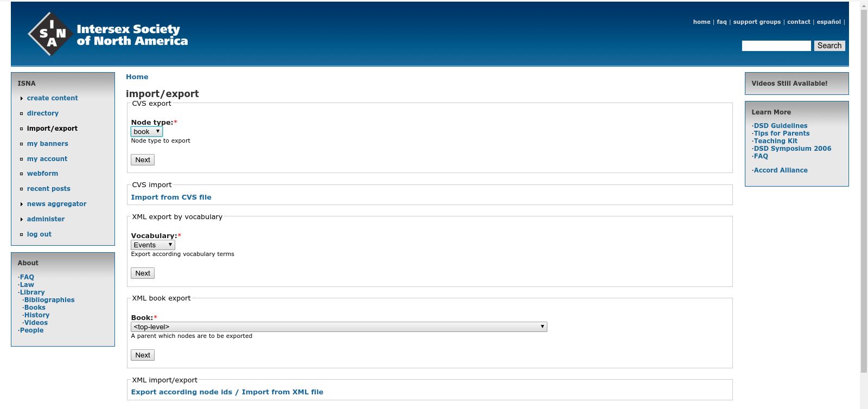
Task: Open Books under Library
Action: pos(35,308)
